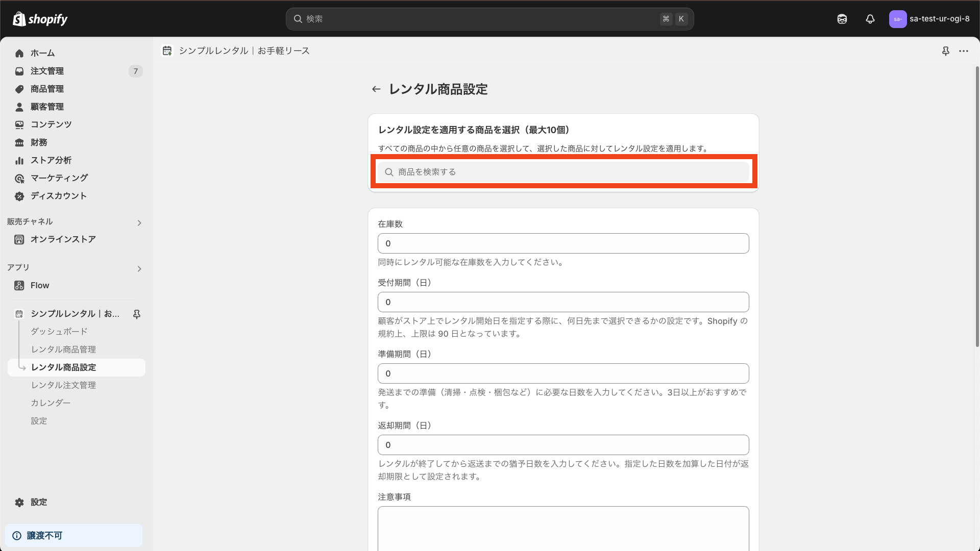
Task: Select the ホーム home icon
Action: tap(19, 53)
